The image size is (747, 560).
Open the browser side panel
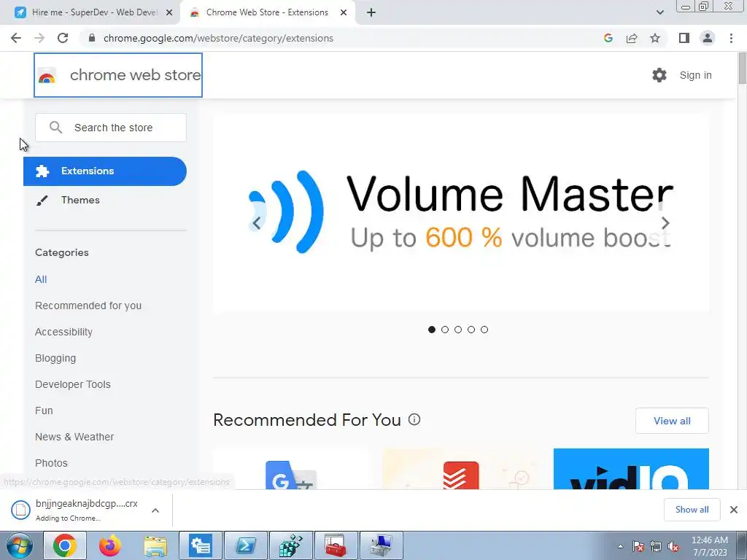[x=684, y=38]
